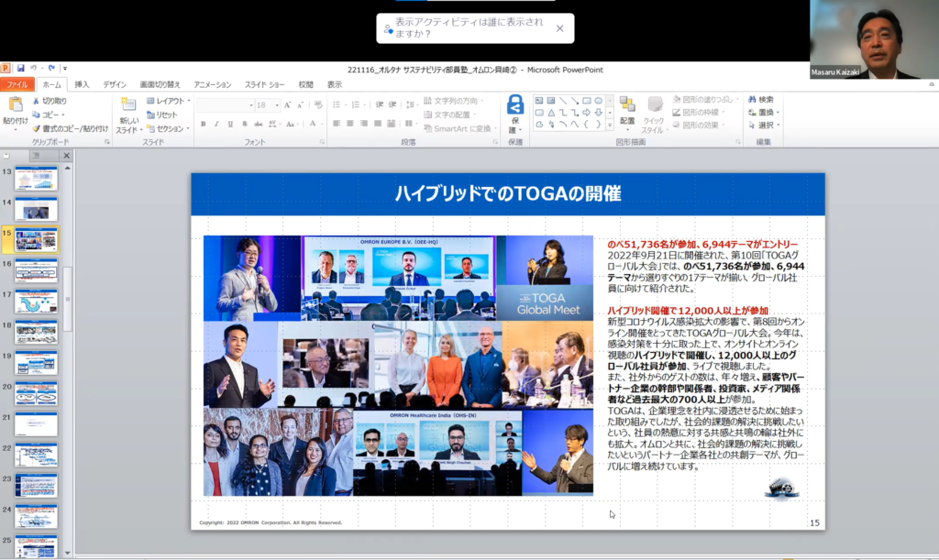Click the Increase Font Size icon
939x560 pixels.
[x=287, y=105]
